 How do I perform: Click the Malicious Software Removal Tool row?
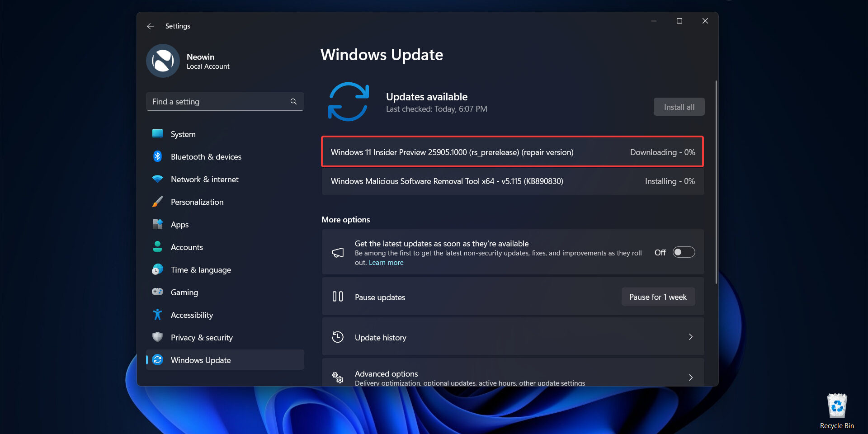coord(513,181)
